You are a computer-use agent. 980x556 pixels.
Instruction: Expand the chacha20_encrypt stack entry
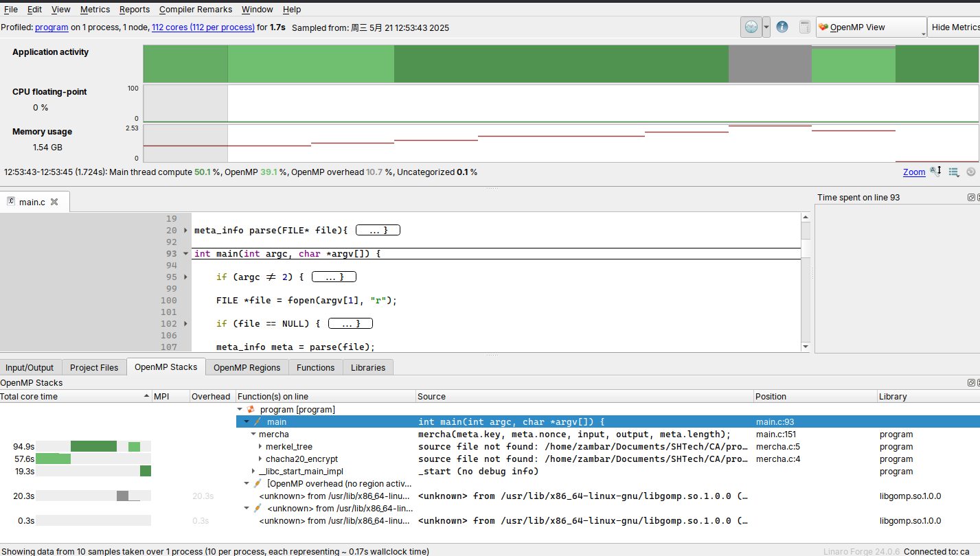point(260,459)
